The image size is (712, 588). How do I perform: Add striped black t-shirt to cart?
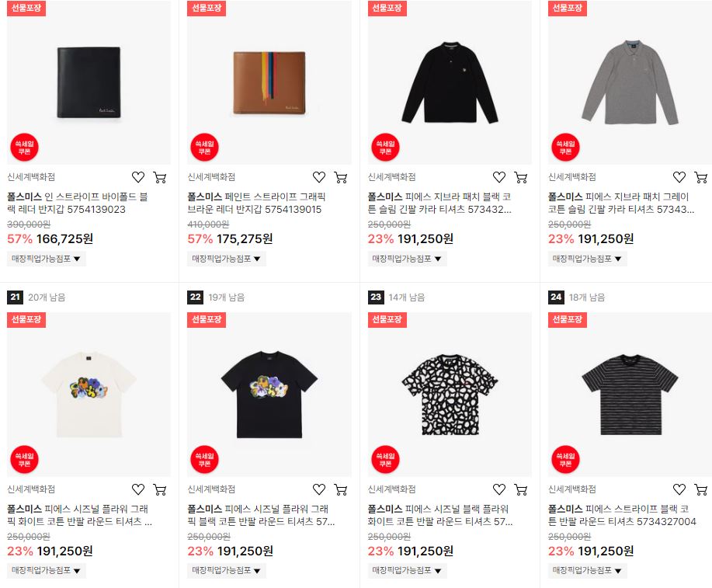coord(701,489)
